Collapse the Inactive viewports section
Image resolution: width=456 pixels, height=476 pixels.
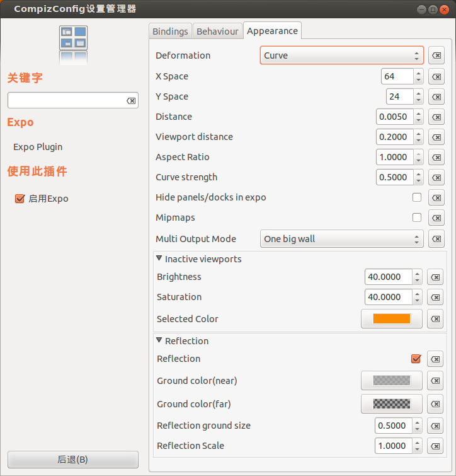click(159, 258)
